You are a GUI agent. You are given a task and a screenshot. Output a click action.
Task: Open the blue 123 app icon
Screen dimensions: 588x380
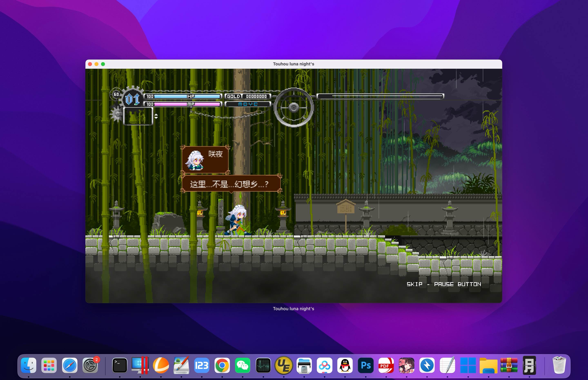pyautogui.click(x=202, y=365)
